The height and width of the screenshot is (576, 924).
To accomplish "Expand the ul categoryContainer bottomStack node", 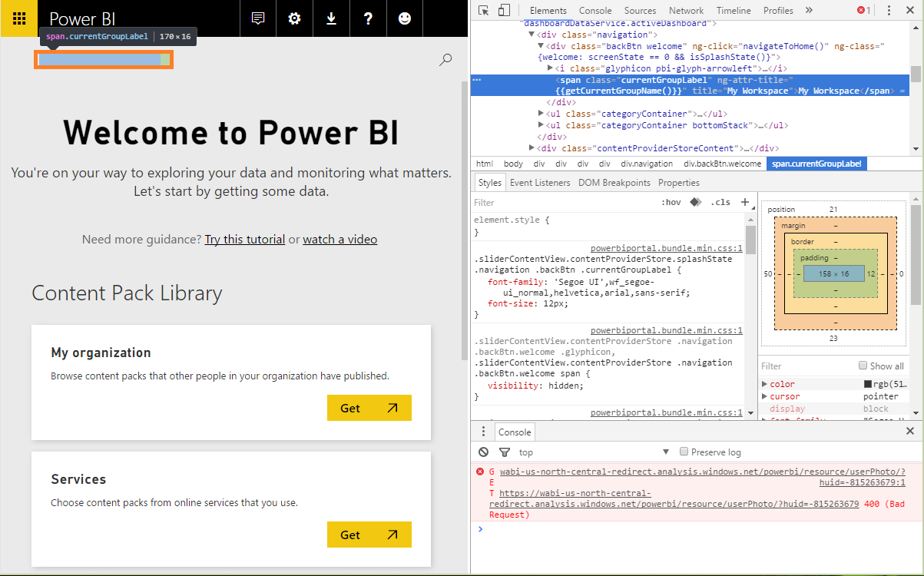I will click(x=540, y=125).
